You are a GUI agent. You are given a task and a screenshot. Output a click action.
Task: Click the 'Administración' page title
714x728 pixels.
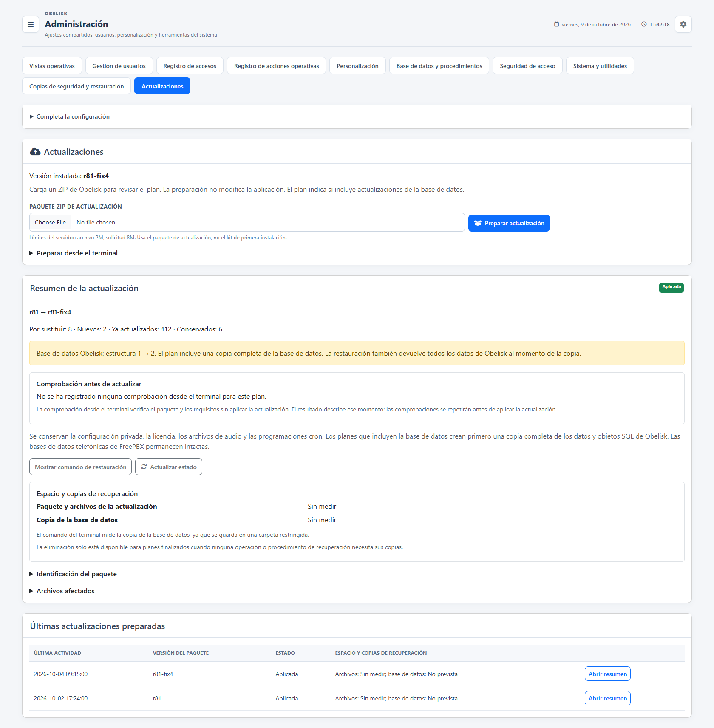76,24
